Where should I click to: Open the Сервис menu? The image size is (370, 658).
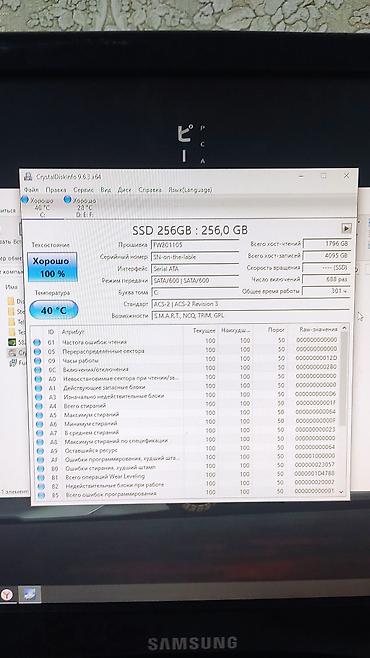pos(83,190)
